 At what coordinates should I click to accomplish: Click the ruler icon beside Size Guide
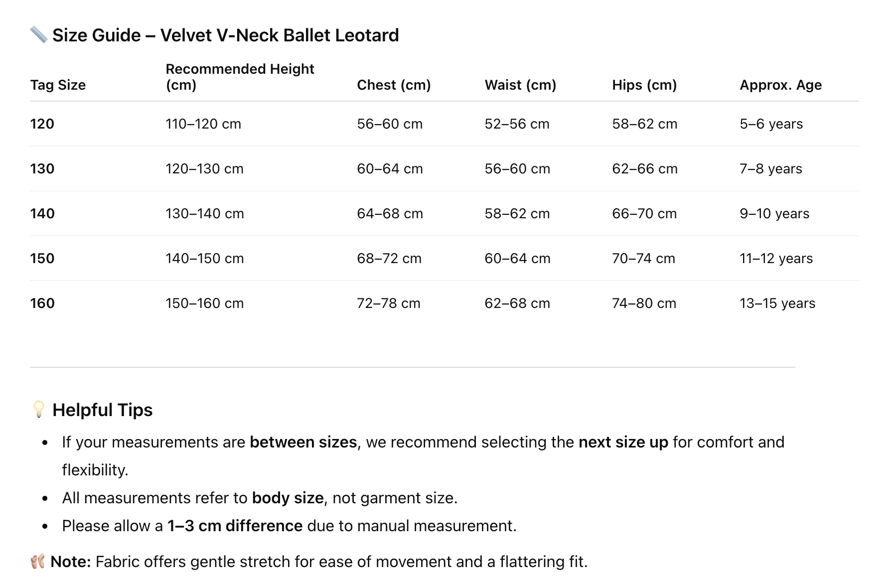[38, 35]
